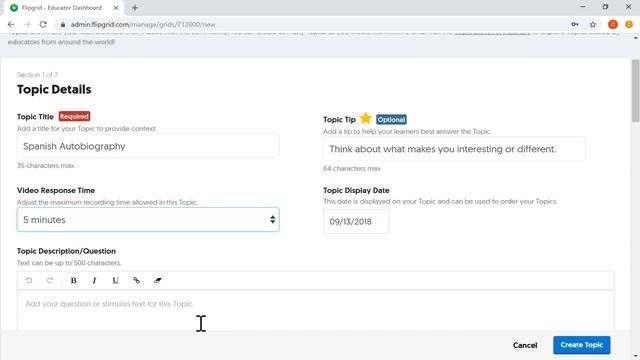Change the Topic Display Date

click(356, 222)
